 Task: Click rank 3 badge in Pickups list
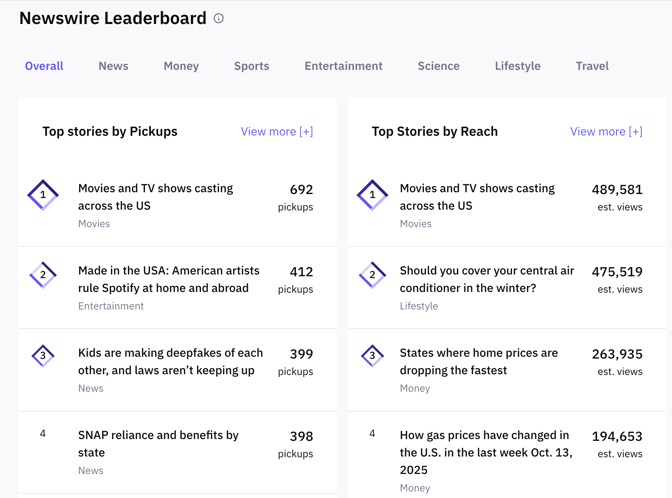tap(43, 356)
